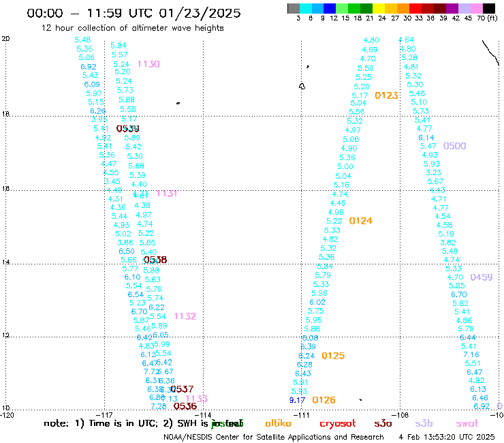504x443 pixels.
Task: Click the 7.28 wave height value
Action: [159, 406]
